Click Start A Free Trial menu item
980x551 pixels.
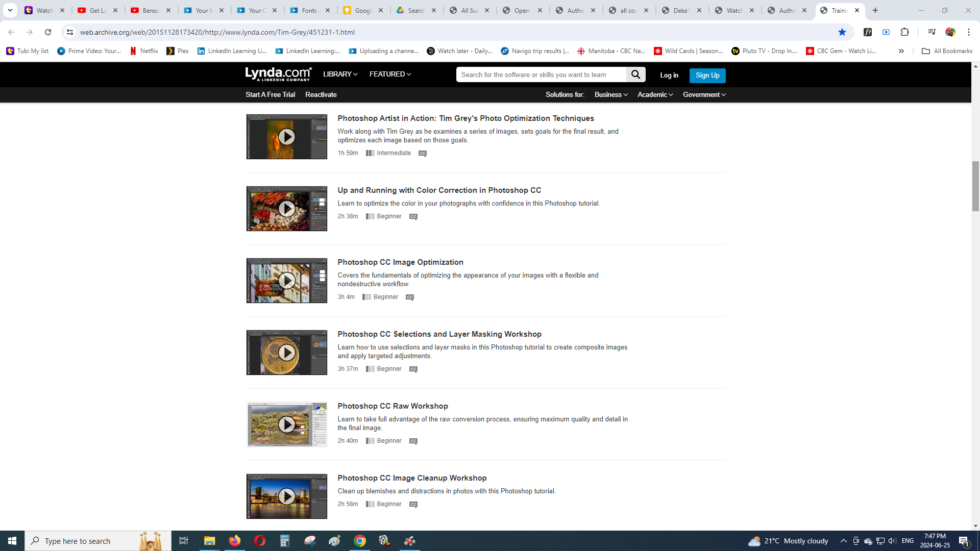click(270, 94)
